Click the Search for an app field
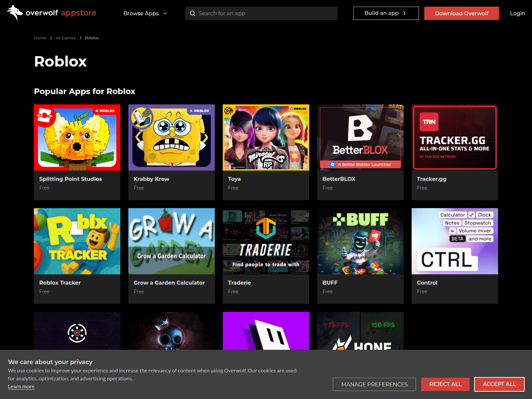 click(x=261, y=13)
